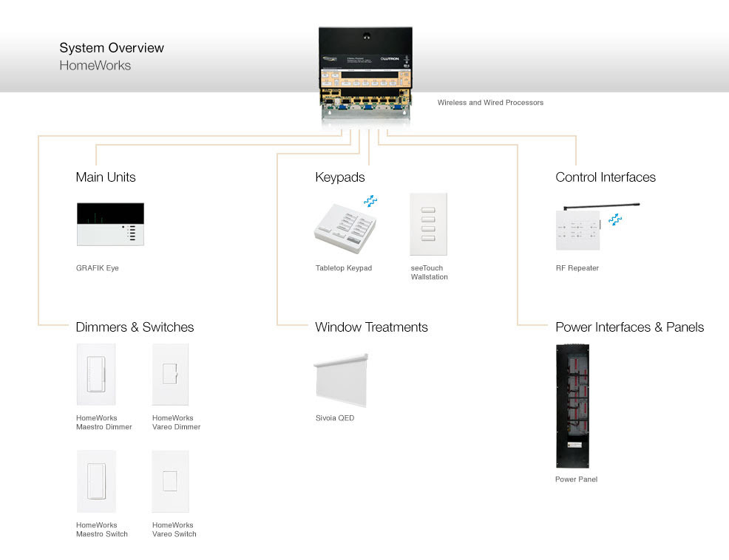Click the Power Panel cabinet image
Image resolution: width=729 pixels, height=560 pixels.
click(572, 406)
